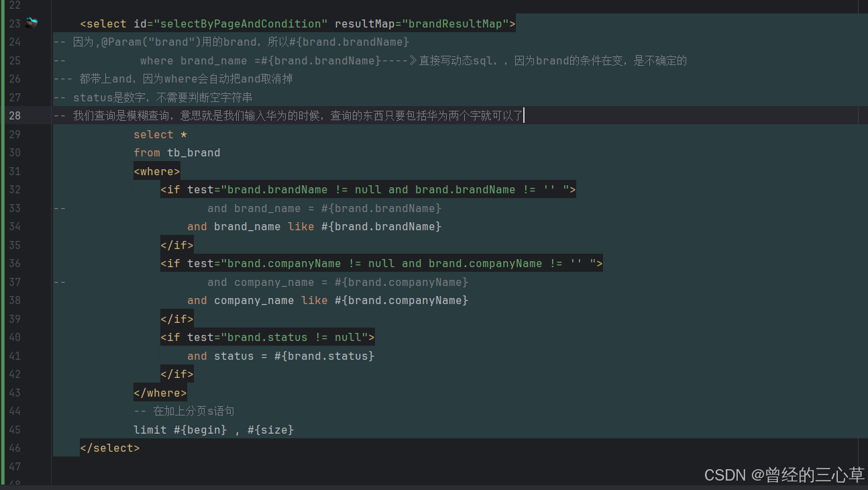Click line number 40 in the gutter
The height and width of the screenshot is (490, 868).
pos(15,338)
